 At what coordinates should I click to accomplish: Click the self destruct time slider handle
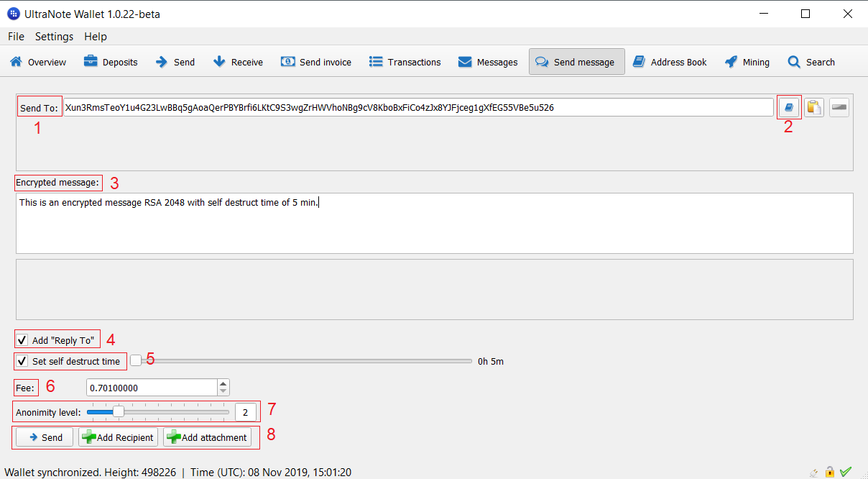click(136, 361)
